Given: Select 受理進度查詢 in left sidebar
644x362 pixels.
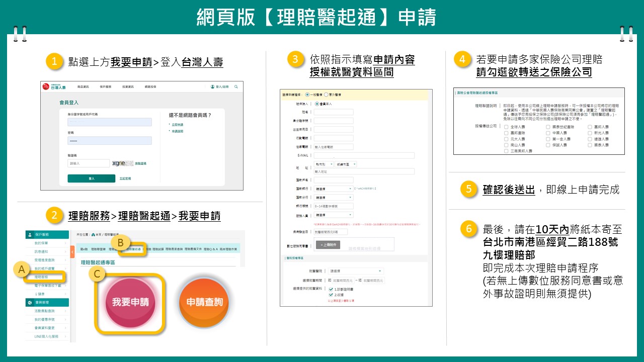Looking at the screenshot, I should point(47,260).
